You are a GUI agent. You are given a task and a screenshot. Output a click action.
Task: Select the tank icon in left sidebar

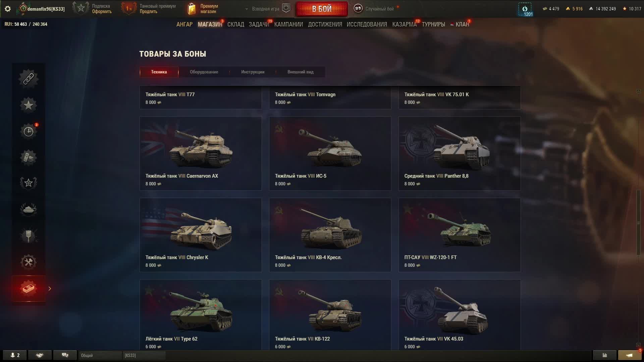point(29,209)
